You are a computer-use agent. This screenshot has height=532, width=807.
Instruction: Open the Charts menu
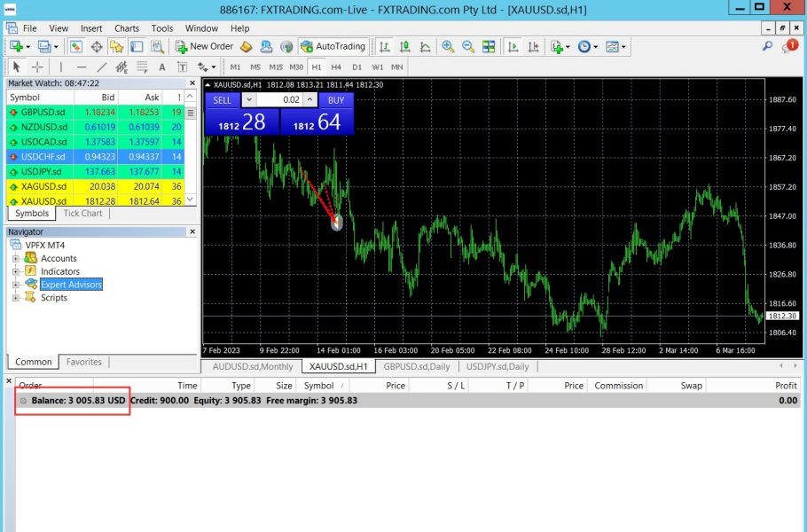127,28
